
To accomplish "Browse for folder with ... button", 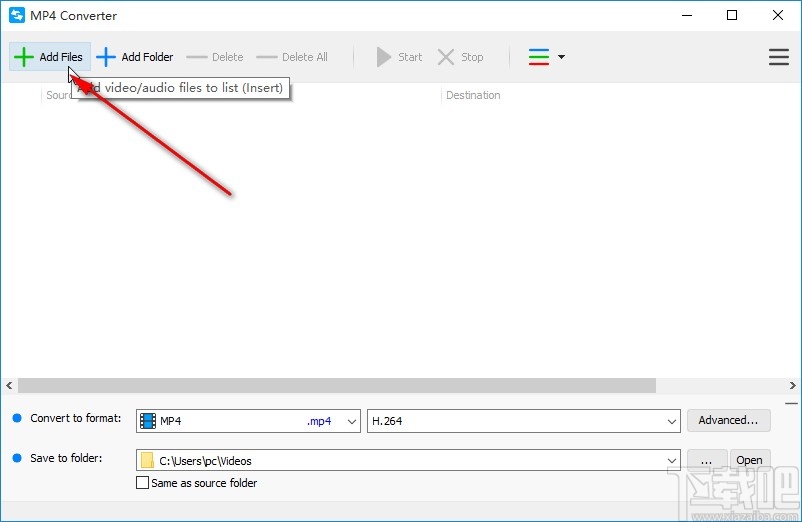I will click(x=706, y=460).
